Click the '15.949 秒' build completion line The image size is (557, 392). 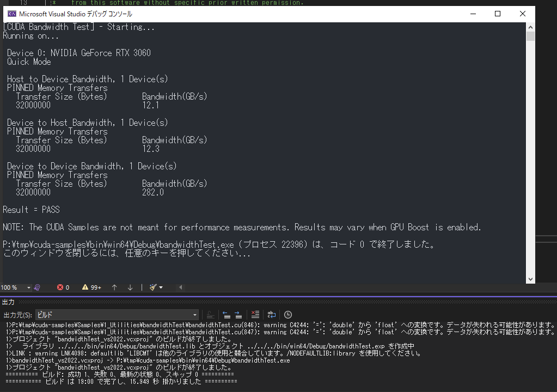(x=121, y=381)
